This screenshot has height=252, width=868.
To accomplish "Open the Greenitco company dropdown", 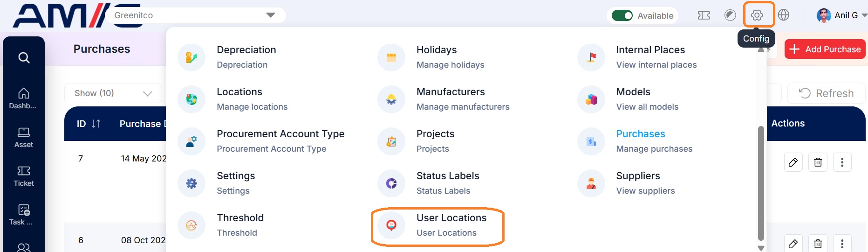I will 196,15.
